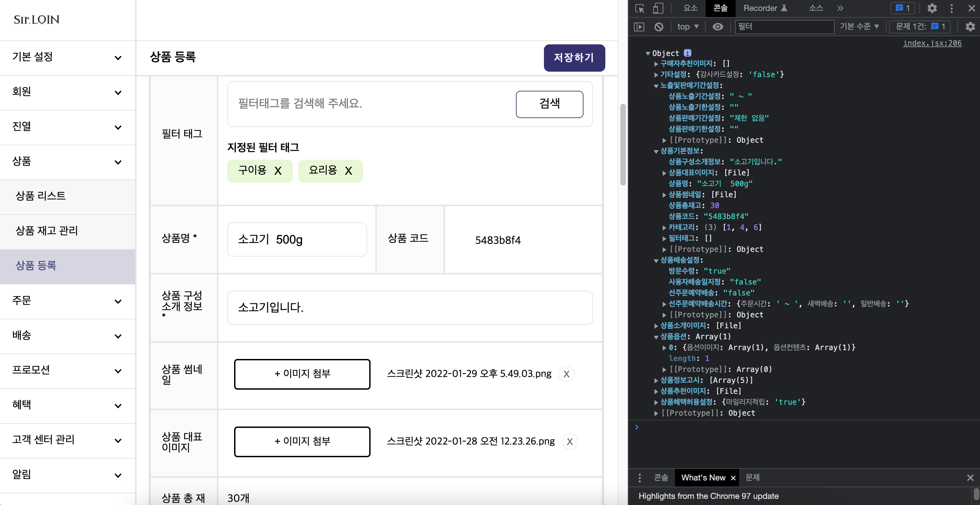
Task: Toggle the device toolbar icon
Action: tap(658, 9)
